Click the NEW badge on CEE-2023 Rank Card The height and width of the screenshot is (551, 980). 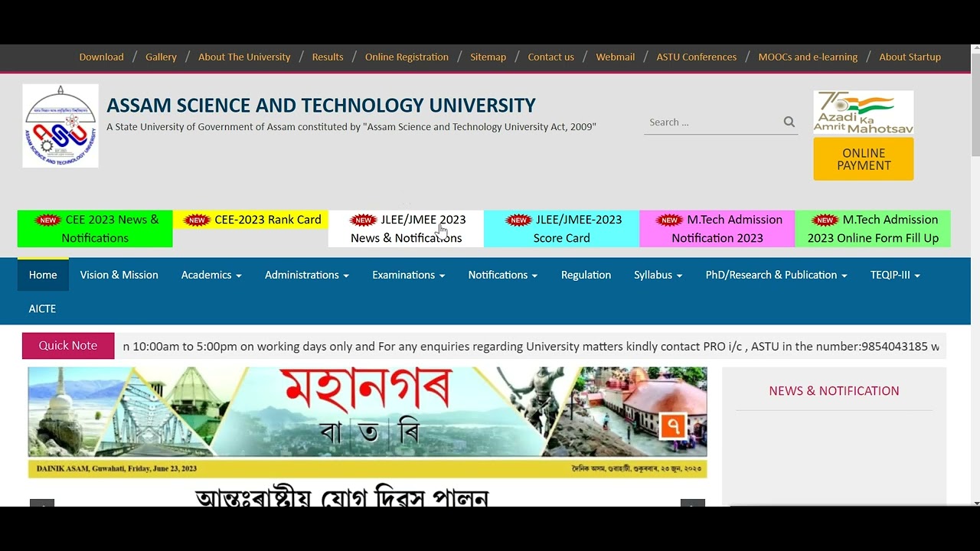tap(198, 220)
